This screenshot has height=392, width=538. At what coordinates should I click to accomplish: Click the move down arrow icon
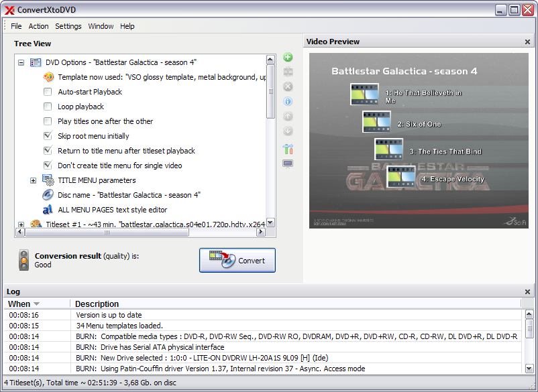click(288, 131)
